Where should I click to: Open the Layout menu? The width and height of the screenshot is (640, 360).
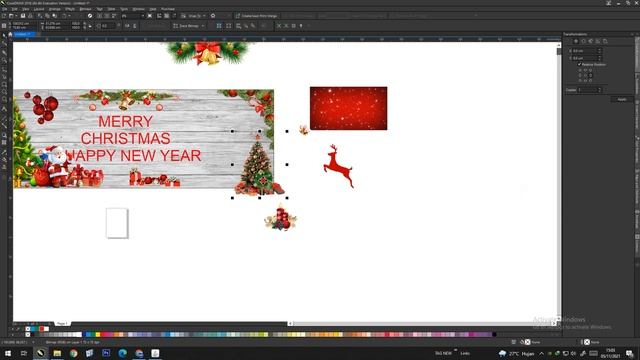point(39,9)
